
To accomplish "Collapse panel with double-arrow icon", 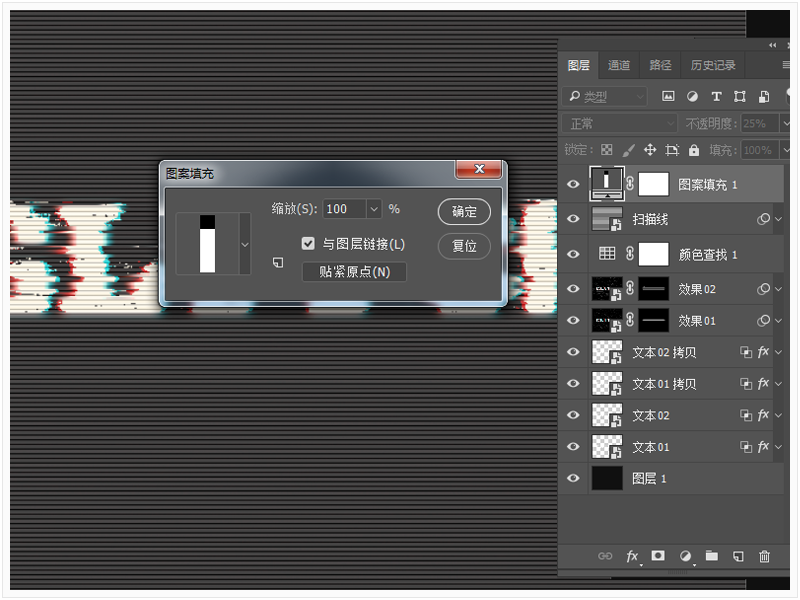I will 772,45.
